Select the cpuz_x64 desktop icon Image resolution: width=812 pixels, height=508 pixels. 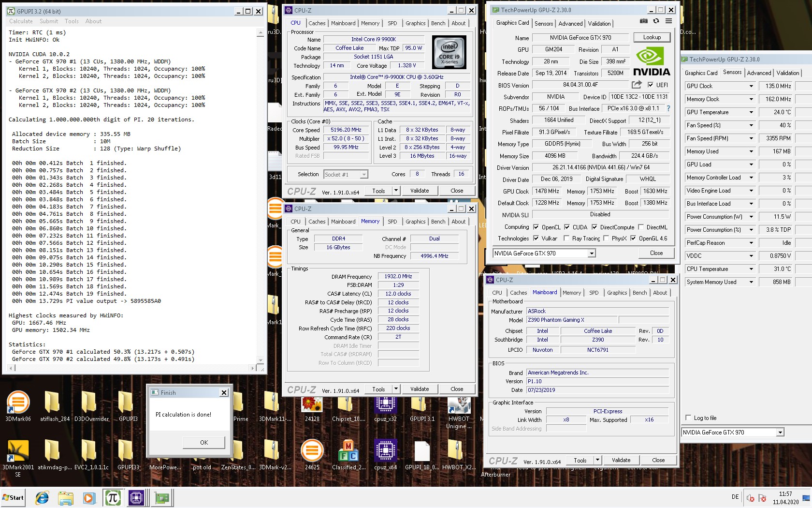385,455
